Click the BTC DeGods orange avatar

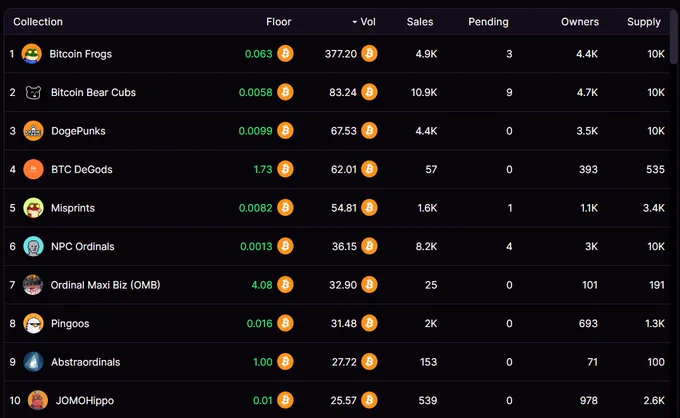(x=33, y=169)
